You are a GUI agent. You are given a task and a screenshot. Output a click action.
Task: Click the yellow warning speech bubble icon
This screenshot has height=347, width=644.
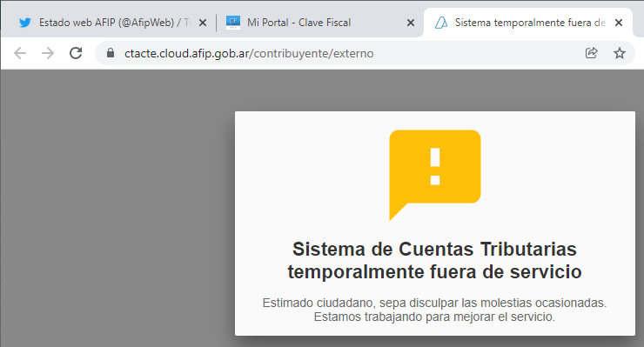[434, 175]
